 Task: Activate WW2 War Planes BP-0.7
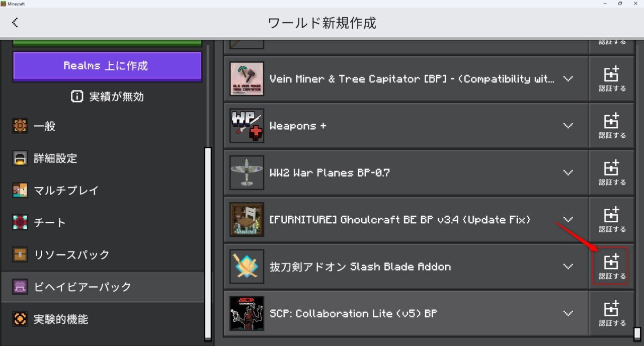point(612,172)
